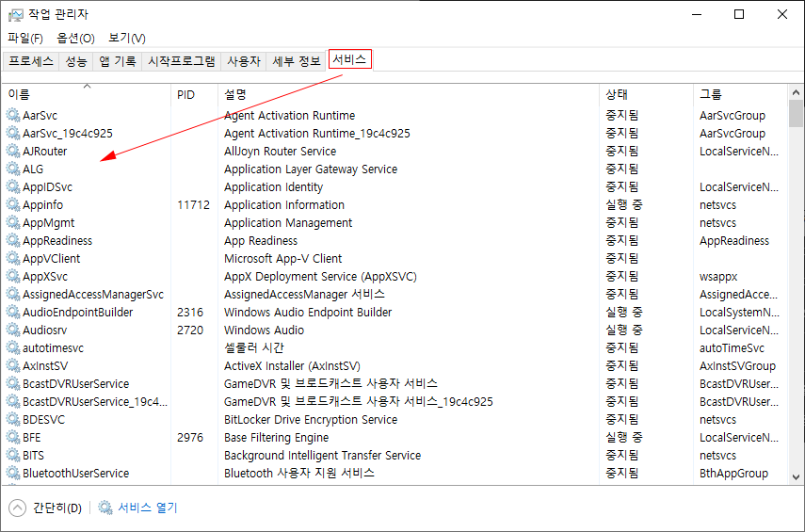Sort by the 상태 column header

(x=647, y=94)
